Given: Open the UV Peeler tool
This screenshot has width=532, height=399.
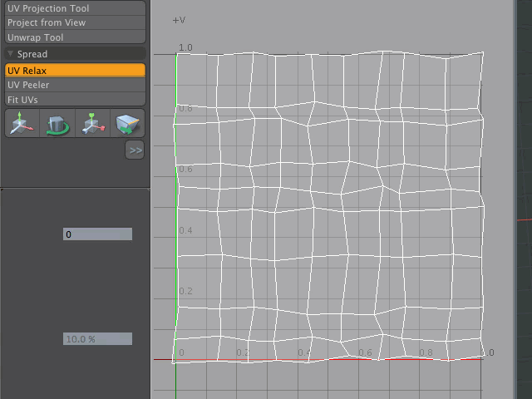Looking at the screenshot, I should pos(73,85).
